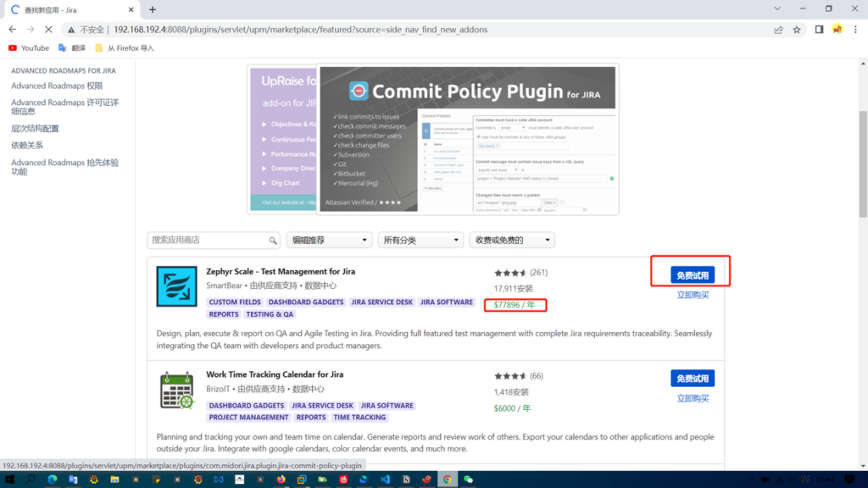Expand the 编辑推荐 sort dropdown
868x488 pixels.
[x=329, y=241]
